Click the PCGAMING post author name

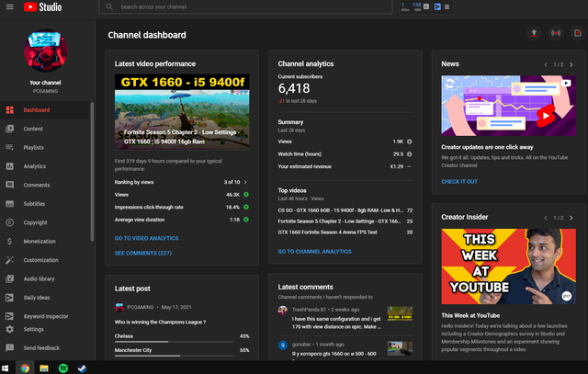coord(141,307)
